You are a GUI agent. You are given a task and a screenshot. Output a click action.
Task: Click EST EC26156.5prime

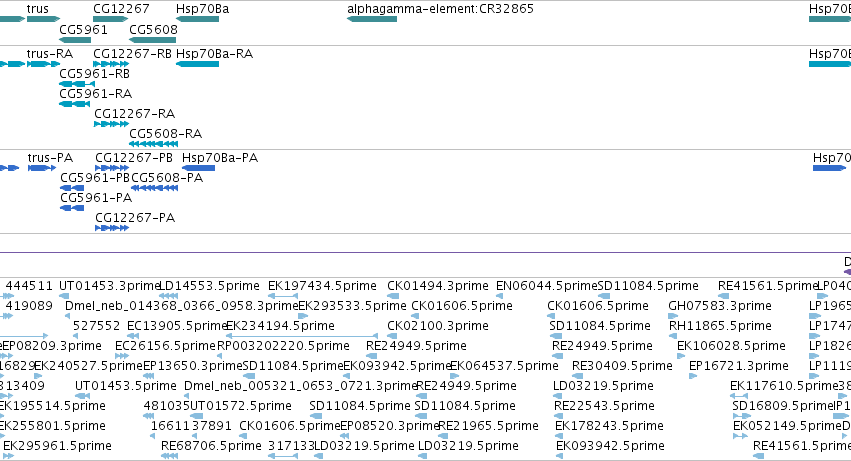[x=166, y=346]
